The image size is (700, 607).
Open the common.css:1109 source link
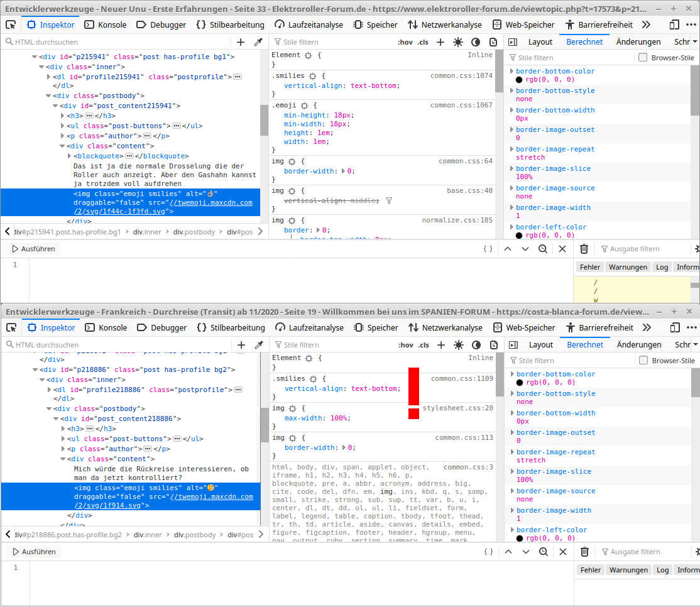462,379
